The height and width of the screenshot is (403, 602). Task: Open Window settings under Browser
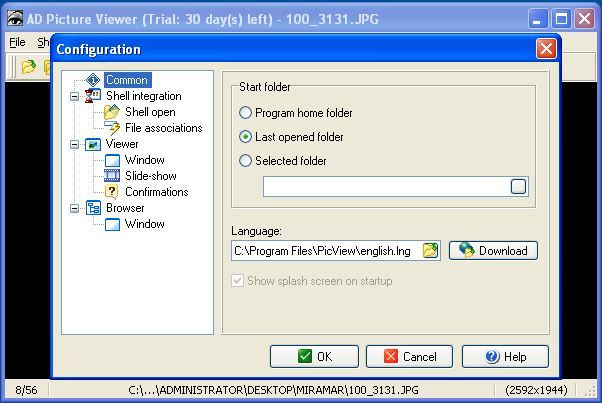[x=145, y=224]
